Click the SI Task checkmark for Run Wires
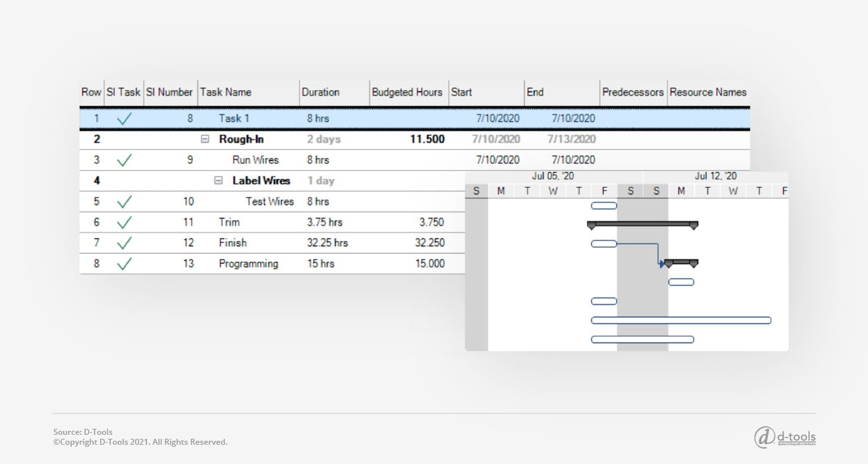The image size is (868, 464). click(x=124, y=160)
